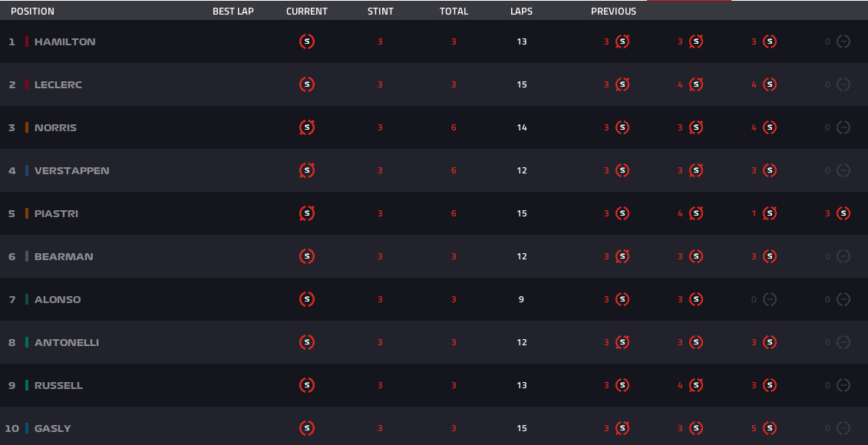Click the red team color bar beside Hamilton
868x445 pixels.
pyautogui.click(x=27, y=41)
